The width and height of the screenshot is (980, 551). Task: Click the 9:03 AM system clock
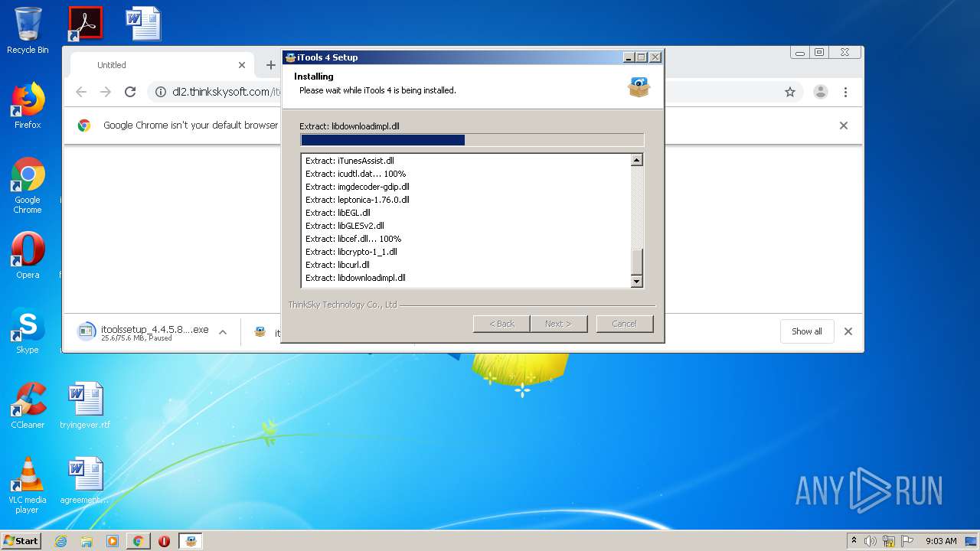coord(941,541)
